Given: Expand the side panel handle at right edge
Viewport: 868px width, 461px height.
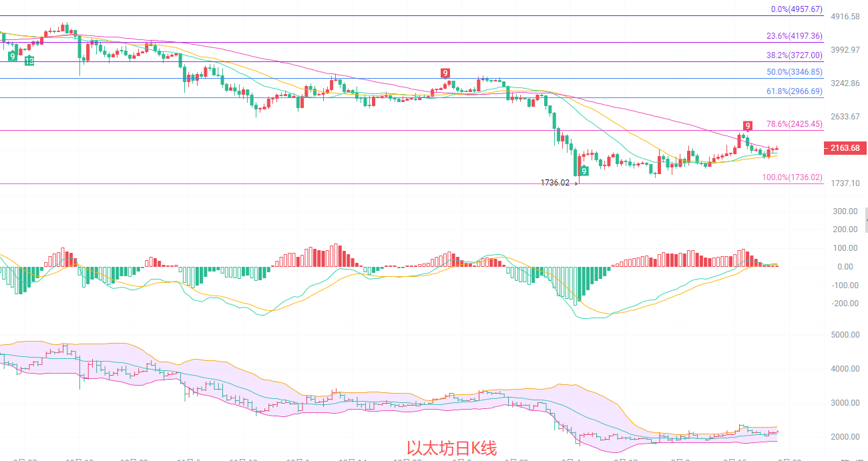Looking at the screenshot, I should click(865, 219).
